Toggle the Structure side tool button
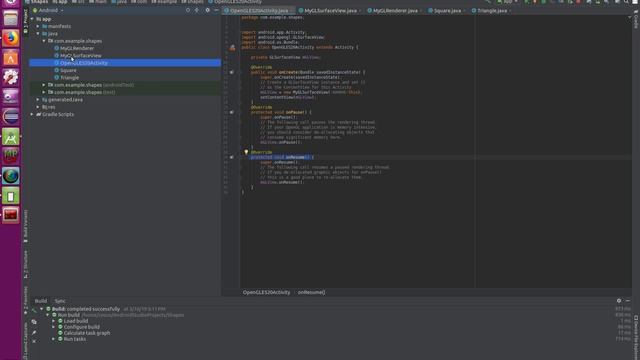 26,265
